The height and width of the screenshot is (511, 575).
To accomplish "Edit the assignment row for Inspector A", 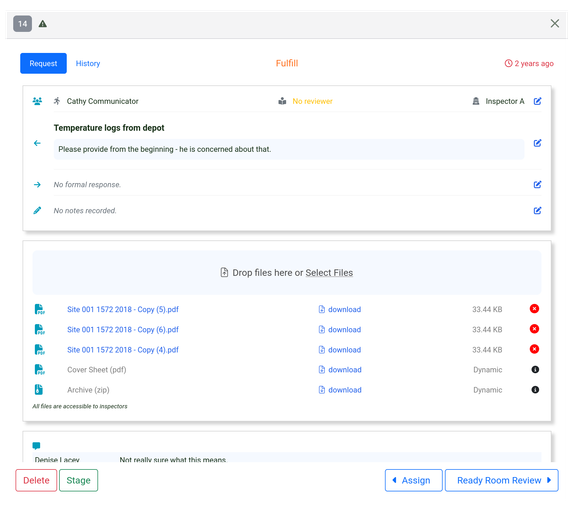I will [537, 101].
